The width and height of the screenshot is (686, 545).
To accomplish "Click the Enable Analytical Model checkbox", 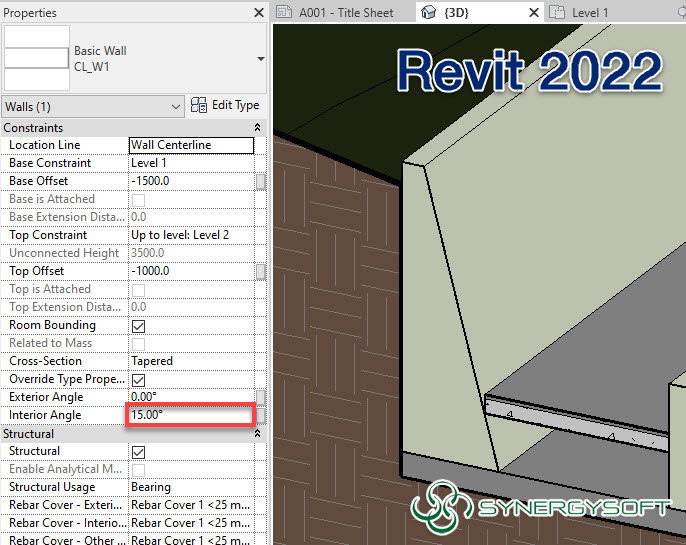I will [138, 470].
